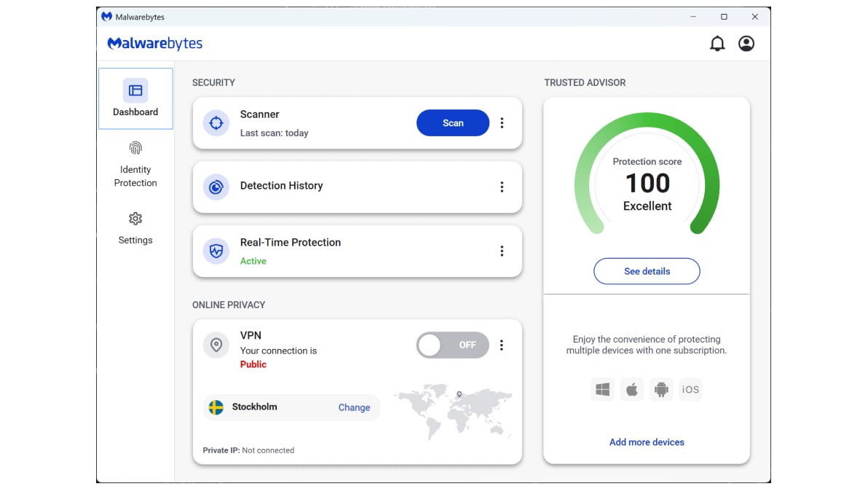
Task: Select the Android device icon
Action: (661, 389)
